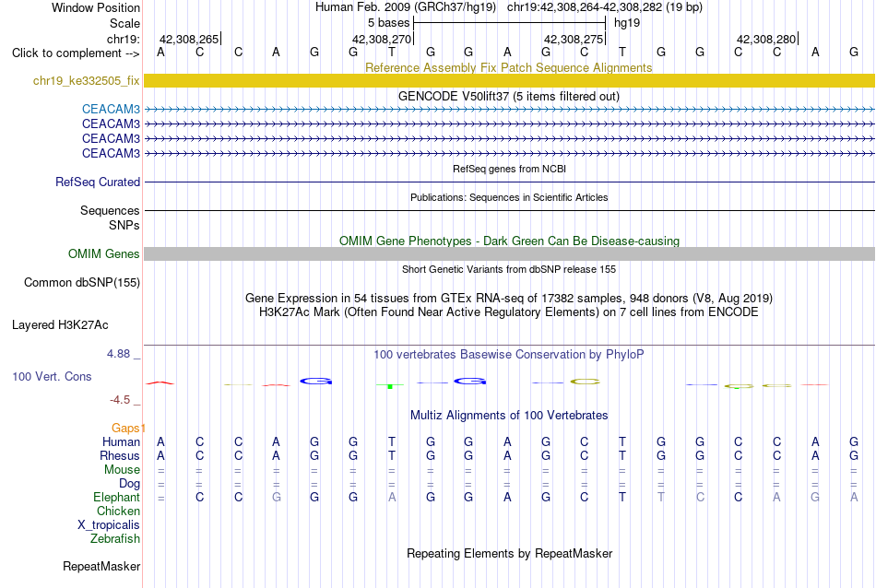
Task: Open Repeating Elements by RepeatMasker title
Action: [x=510, y=553]
